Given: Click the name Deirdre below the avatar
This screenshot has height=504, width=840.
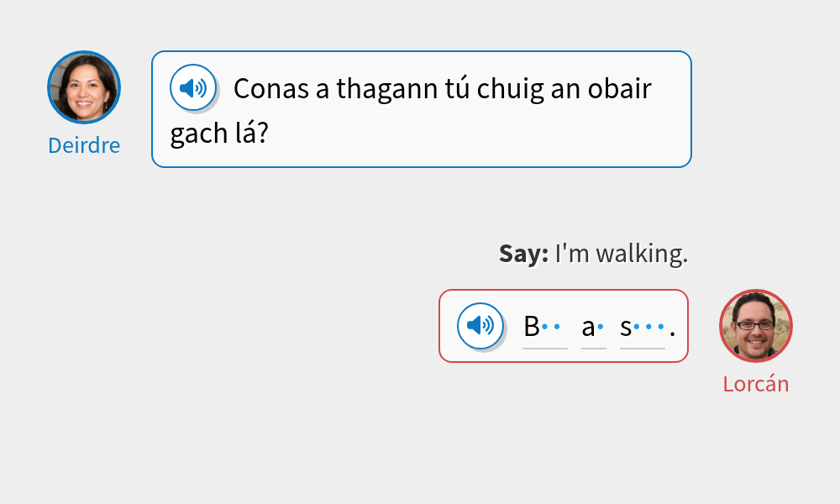Looking at the screenshot, I should click(84, 145).
